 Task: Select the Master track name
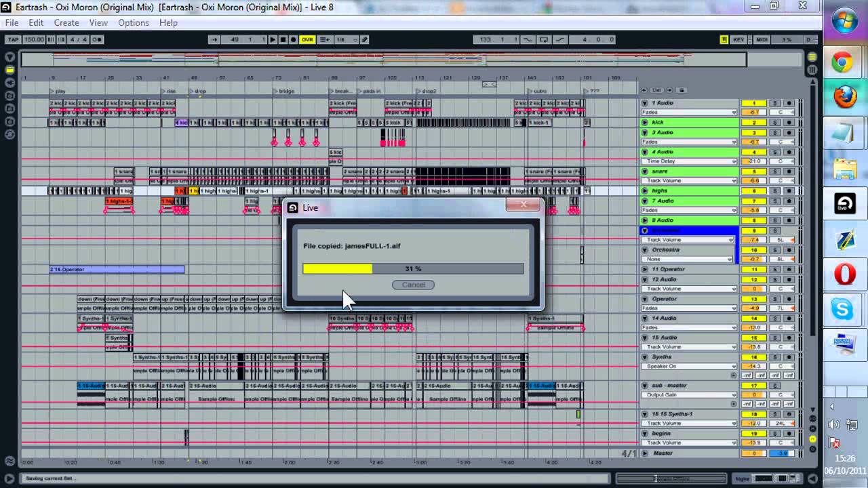pos(663,453)
